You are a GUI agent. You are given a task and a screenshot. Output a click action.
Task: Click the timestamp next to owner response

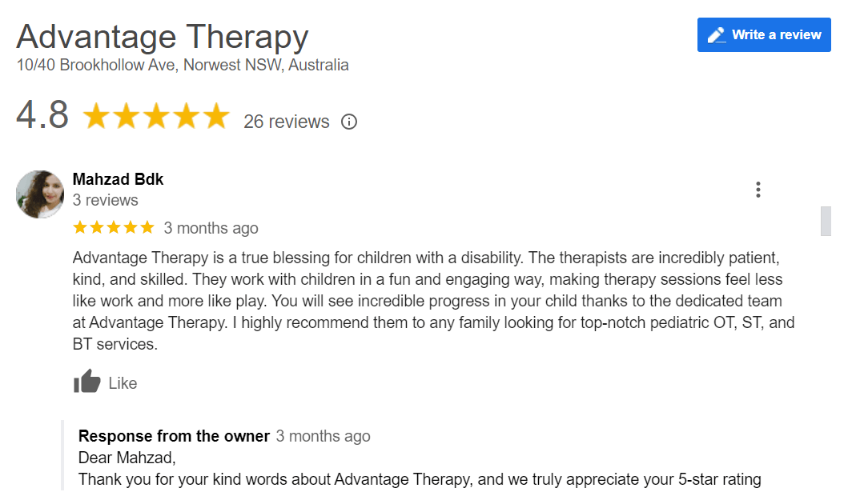click(324, 436)
